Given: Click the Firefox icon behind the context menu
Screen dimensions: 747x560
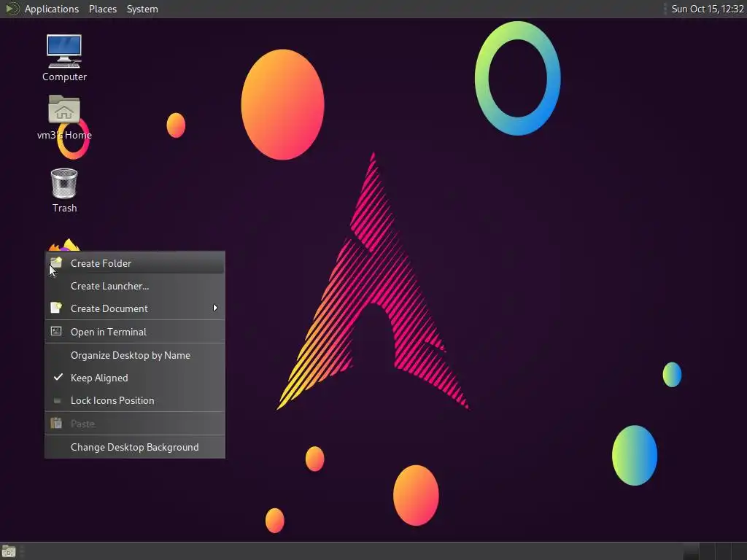Looking at the screenshot, I should (x=64, y=244).
